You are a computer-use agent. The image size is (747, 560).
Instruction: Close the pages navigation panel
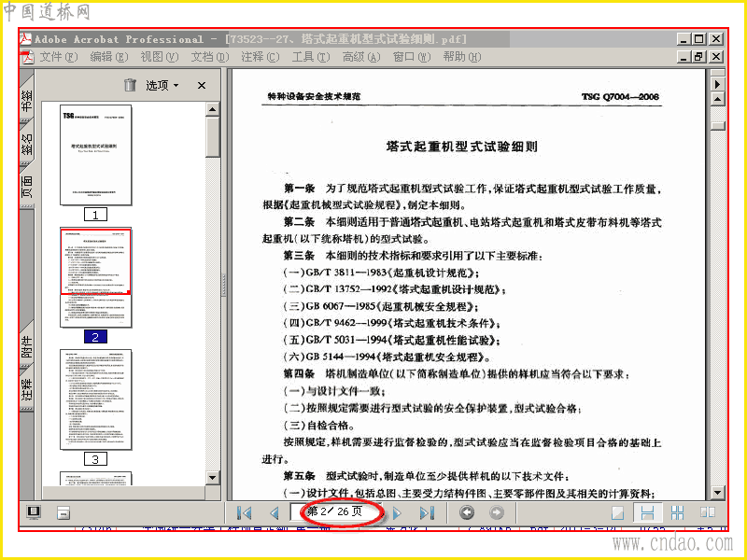(202, 85)
